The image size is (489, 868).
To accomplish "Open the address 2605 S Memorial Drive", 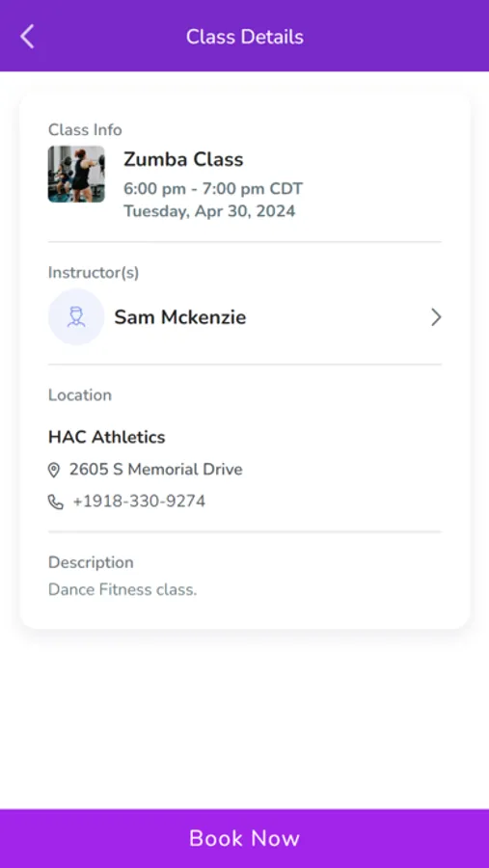I will pyautogui.click(x=155, y=470).
